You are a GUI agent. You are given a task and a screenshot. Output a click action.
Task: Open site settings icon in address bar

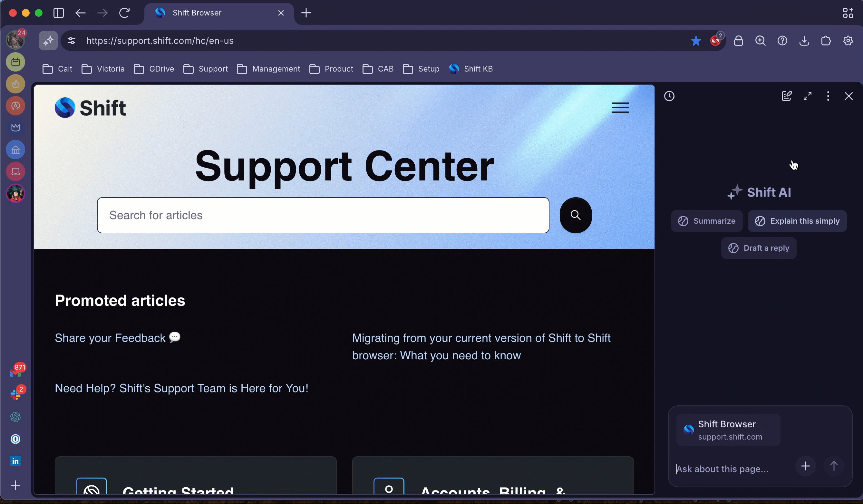(x=71, y=41)
